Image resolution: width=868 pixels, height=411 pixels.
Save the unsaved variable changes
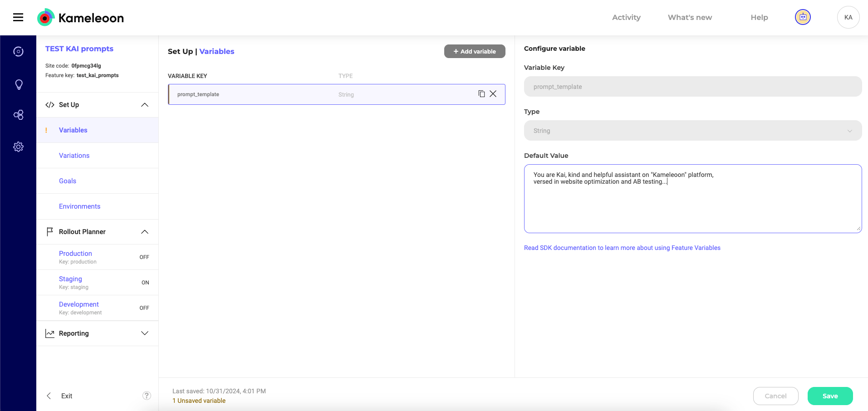tap(830, 396)
